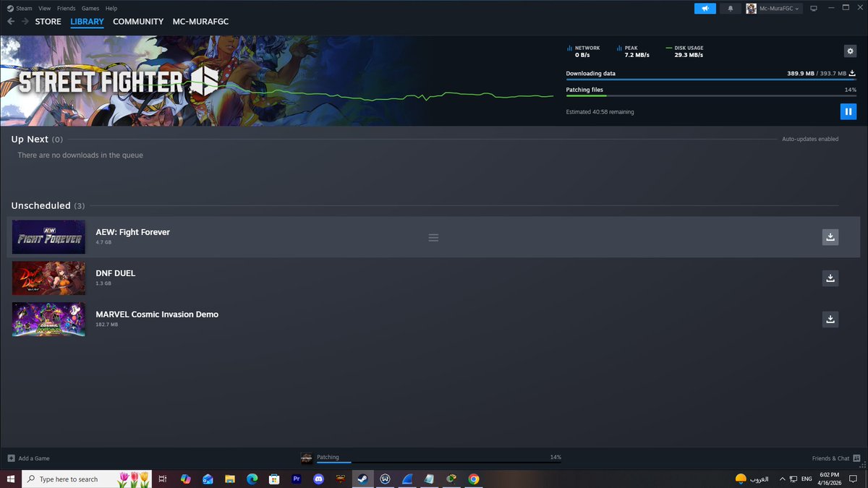Click the Up Next heading

click(x=30, y=139)
